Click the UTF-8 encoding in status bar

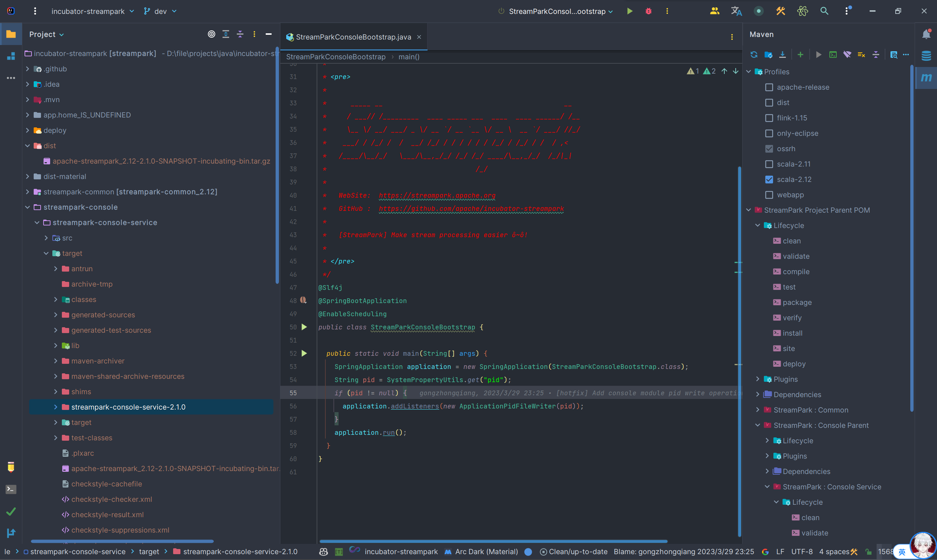pos(802,552)
